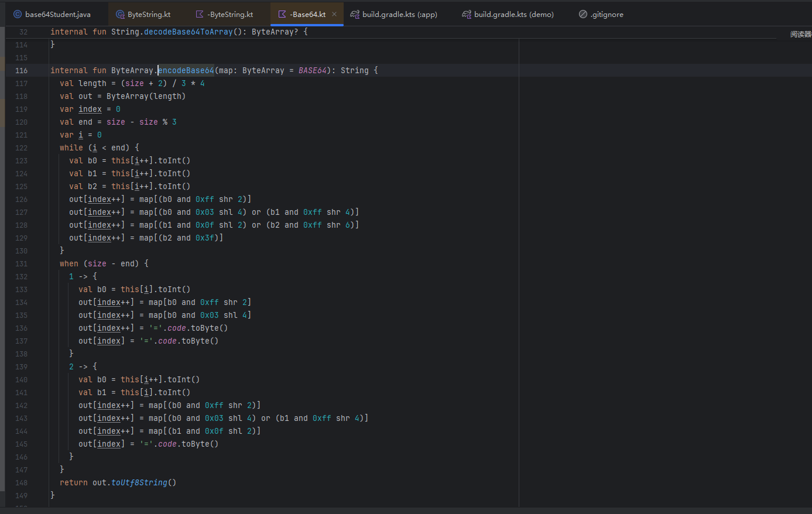
Task: Click line number 116 in the gutter
Action: tap(22, 70)
